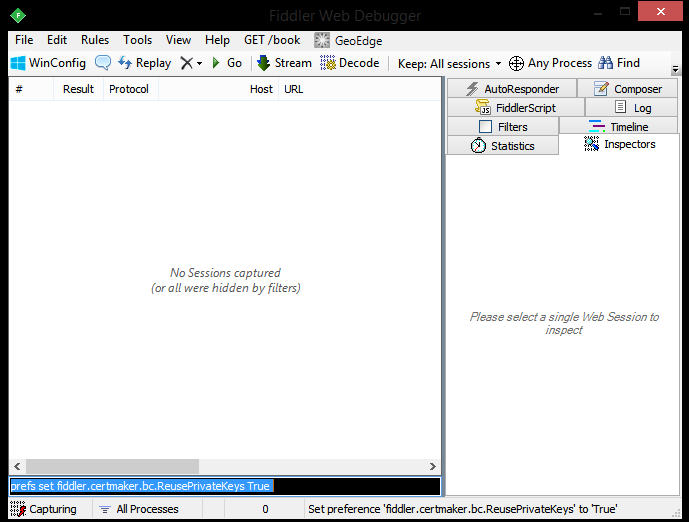This screenshot has height=522, width=689.
Task: Click the horizontal scrollbar thumb
Action: click(112, 466)
